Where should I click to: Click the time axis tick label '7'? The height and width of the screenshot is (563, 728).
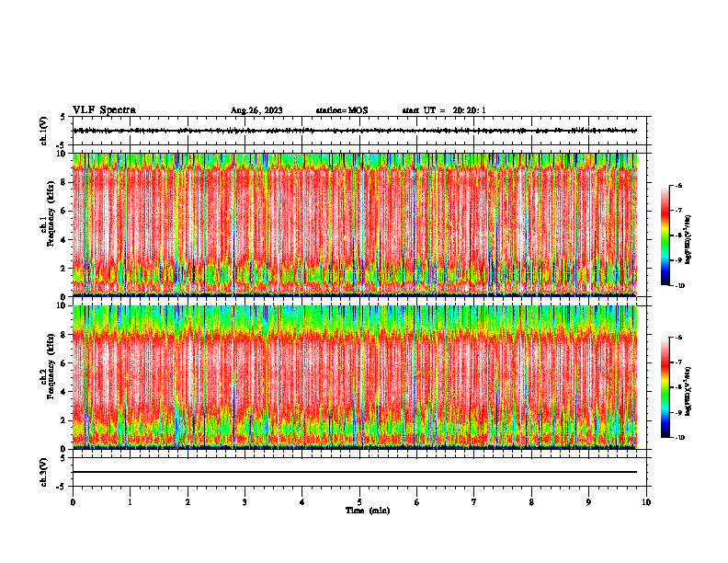point(474,502)
